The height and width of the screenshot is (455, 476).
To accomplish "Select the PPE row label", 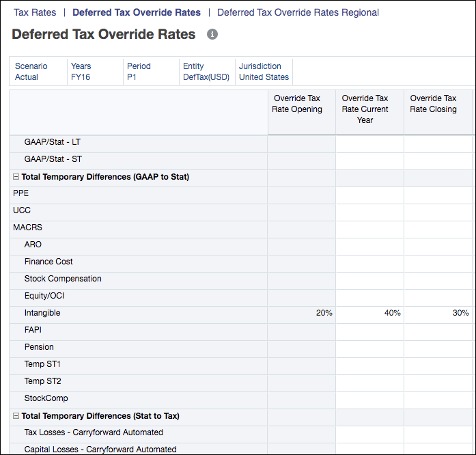I will 21,193.
